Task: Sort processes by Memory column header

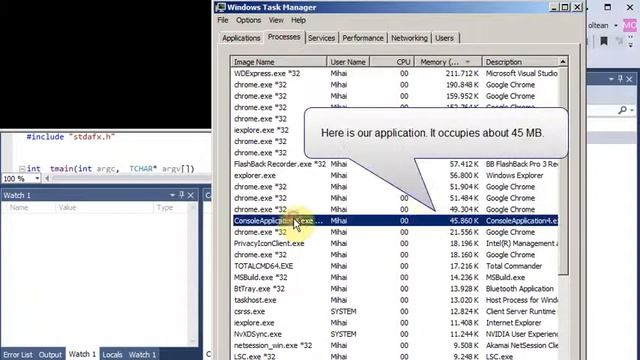Action: 448,62
